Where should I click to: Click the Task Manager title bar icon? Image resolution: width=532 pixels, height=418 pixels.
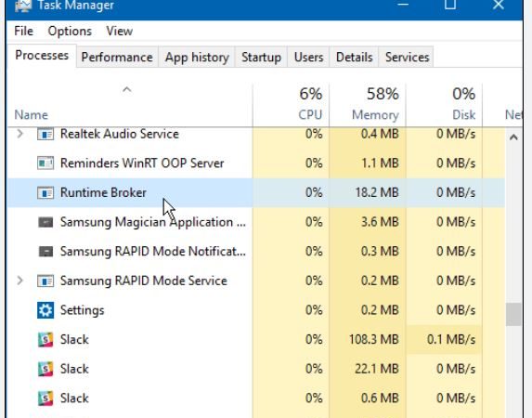pyautogui.click(x=23, y=5)
